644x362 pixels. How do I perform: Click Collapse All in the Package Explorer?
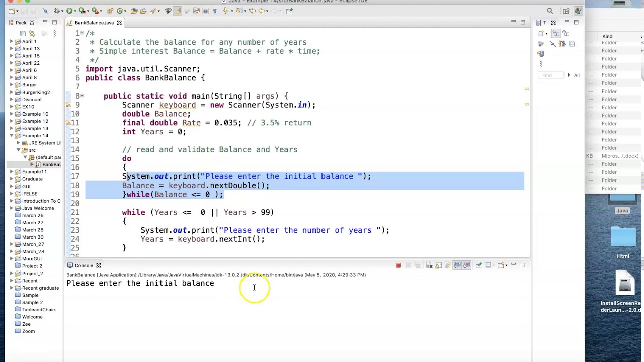[x=23, y=33]
